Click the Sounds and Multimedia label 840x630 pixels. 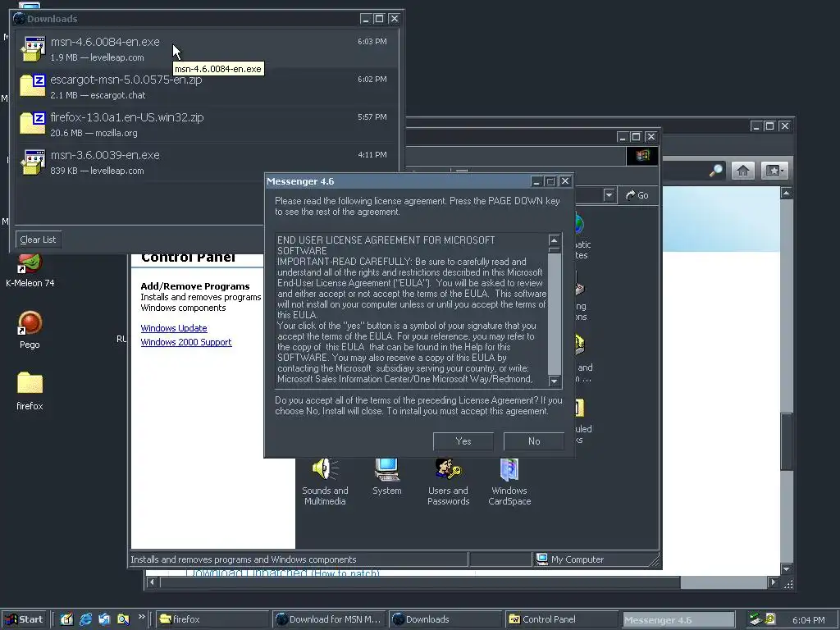[x=325, y=495]
